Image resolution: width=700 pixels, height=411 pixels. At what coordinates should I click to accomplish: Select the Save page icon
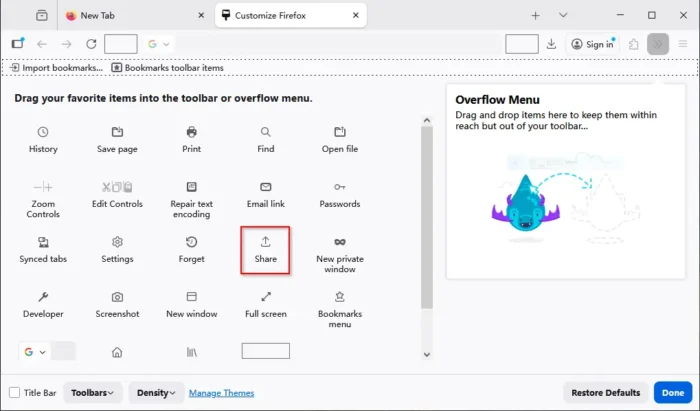pyautogui.click(x=117, y=133)
